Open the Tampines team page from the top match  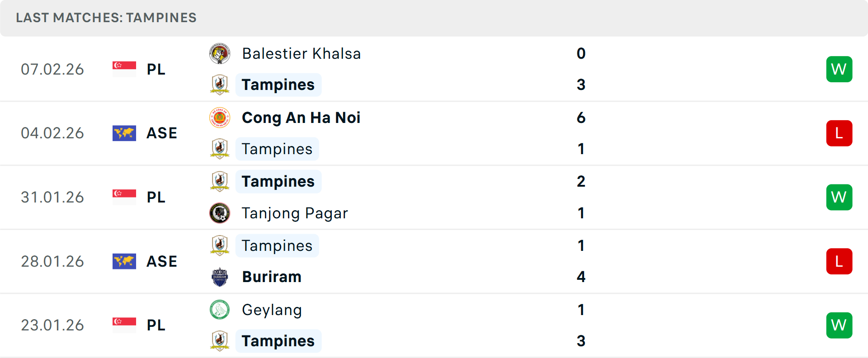(278, 85)
